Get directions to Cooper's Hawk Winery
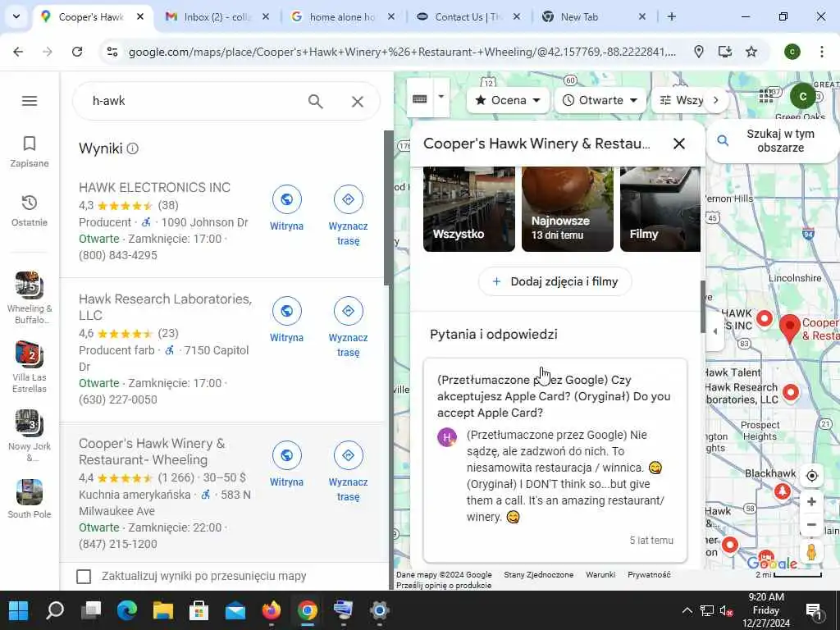The width and height of the screenshot is (840, 630). coord(348,472)
